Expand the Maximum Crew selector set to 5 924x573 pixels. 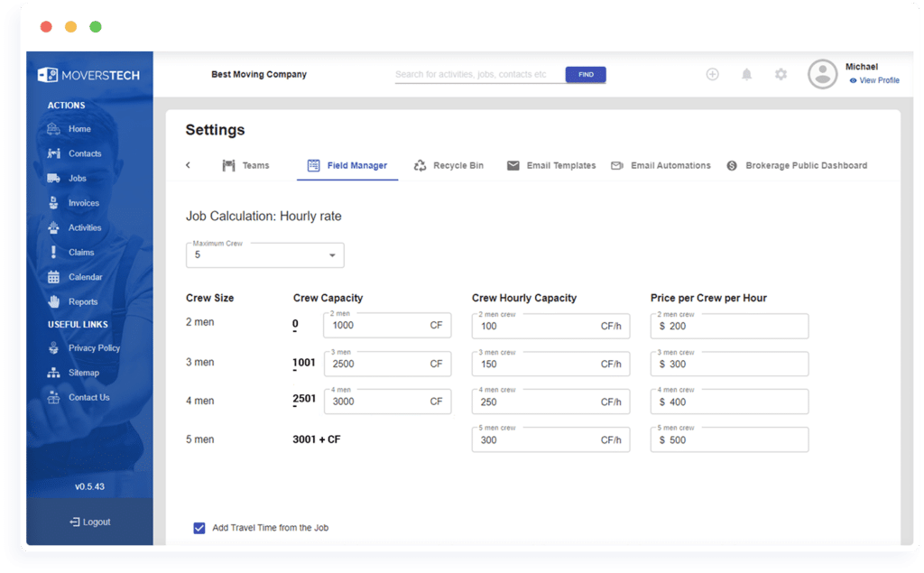pos(332,255)
